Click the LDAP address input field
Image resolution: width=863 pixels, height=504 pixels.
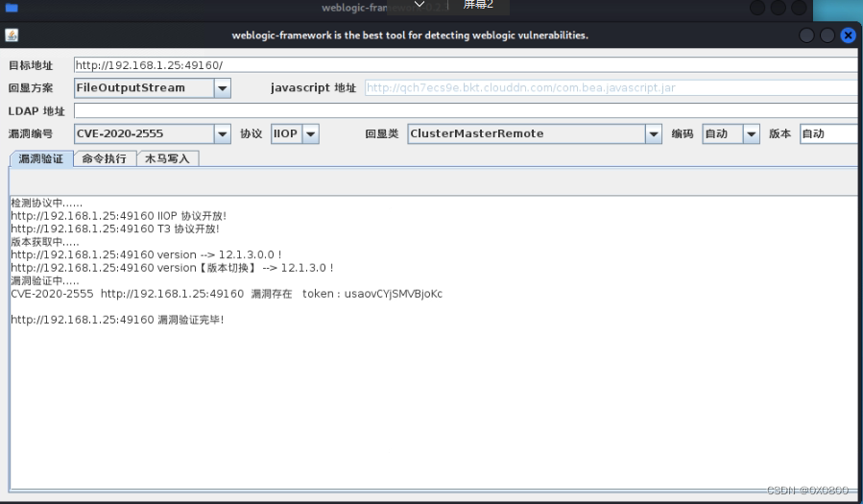467,110
